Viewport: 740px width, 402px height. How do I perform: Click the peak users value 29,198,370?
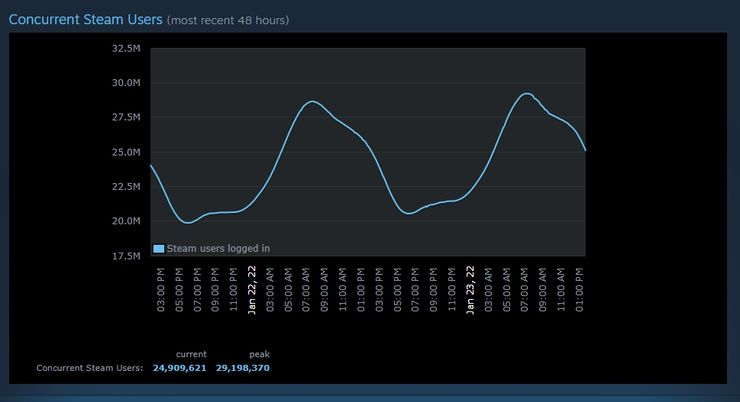point(243,368)
